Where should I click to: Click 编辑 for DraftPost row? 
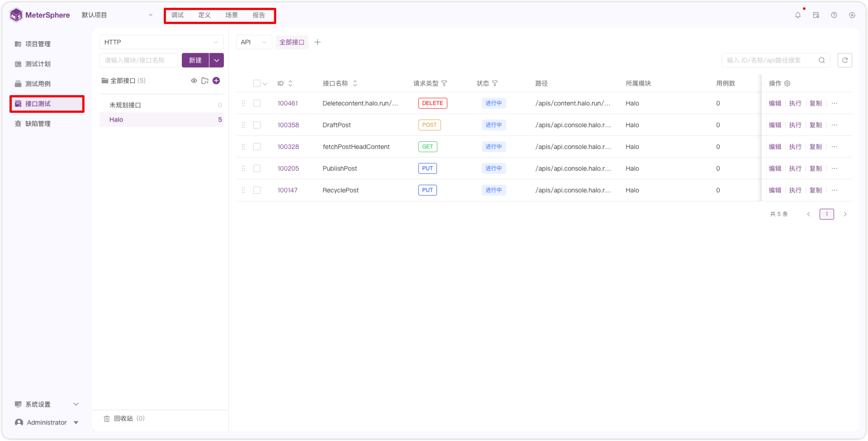click(775, 125)
